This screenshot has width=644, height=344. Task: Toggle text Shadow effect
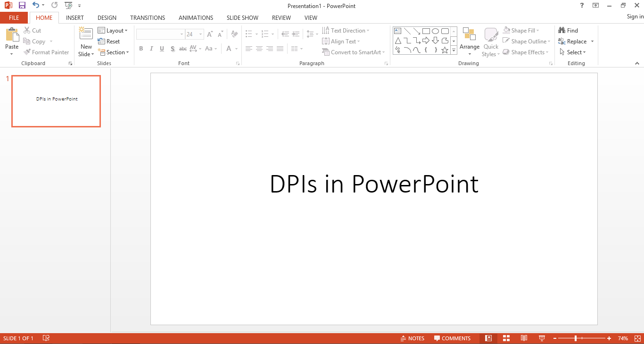(173, 49)
